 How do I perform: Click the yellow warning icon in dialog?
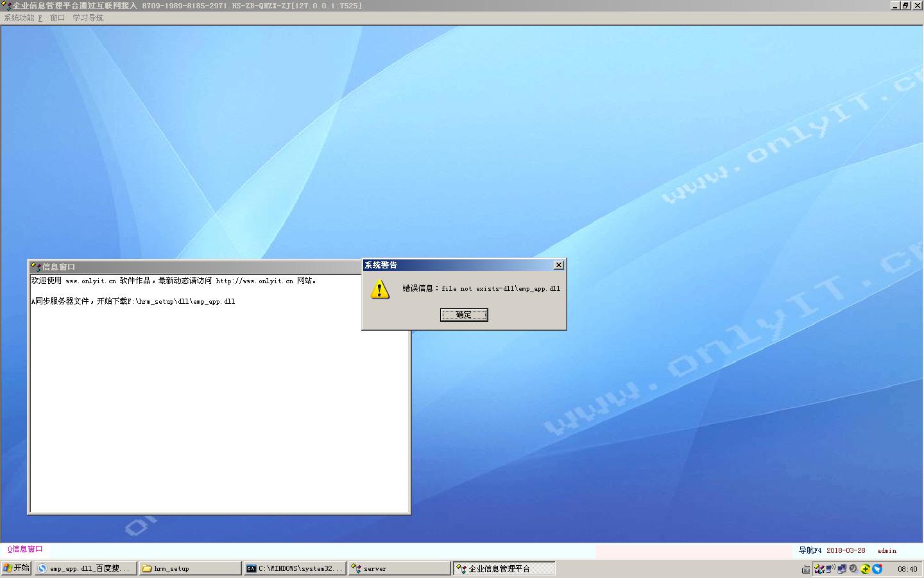[x=380, y=290]
